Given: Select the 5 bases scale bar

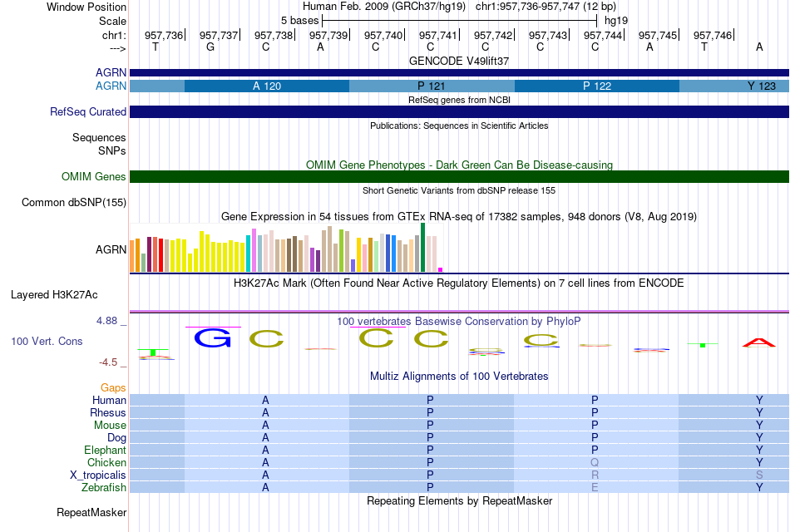Looking at the screenshot, I should coord(459,21).
